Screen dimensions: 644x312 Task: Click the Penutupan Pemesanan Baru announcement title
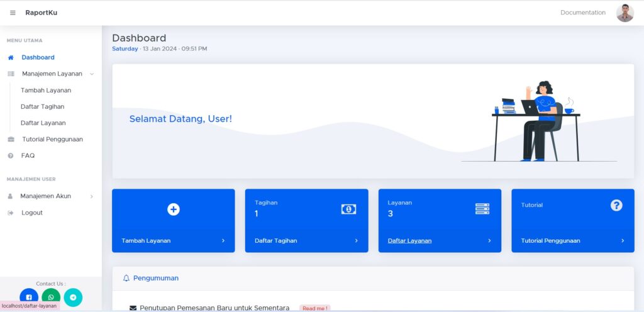(x=214, y=308)
